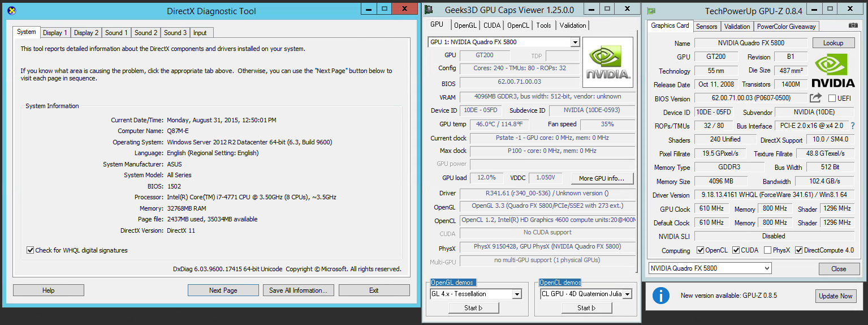Open the Sound 1 tab
The image size is (868, 325).
[x=116, y=33]
